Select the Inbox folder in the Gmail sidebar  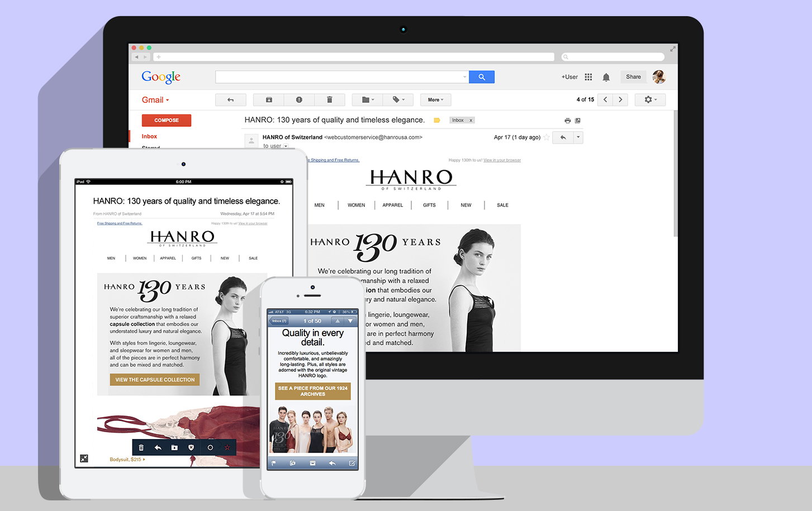tap(149, 136)
